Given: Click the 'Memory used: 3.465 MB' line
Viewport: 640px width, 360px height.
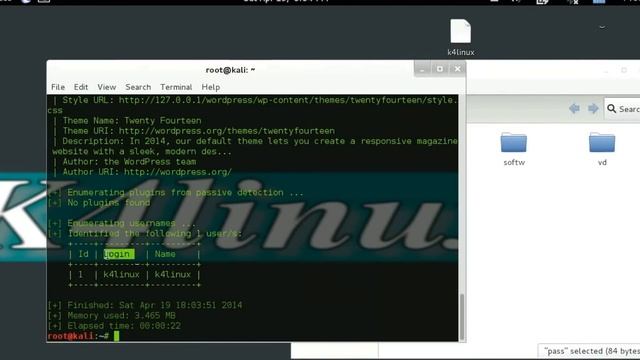Looking at the screenshot, I should coord(111,315).
